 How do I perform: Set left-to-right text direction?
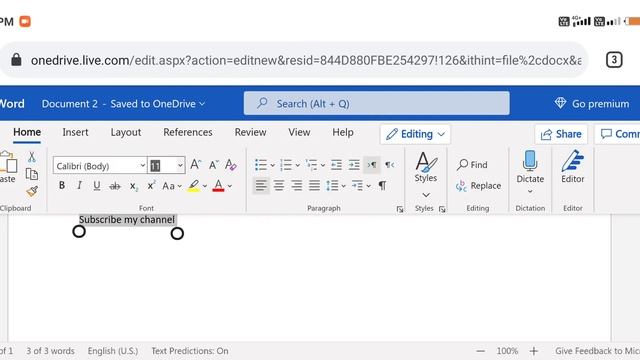(371, 165)
